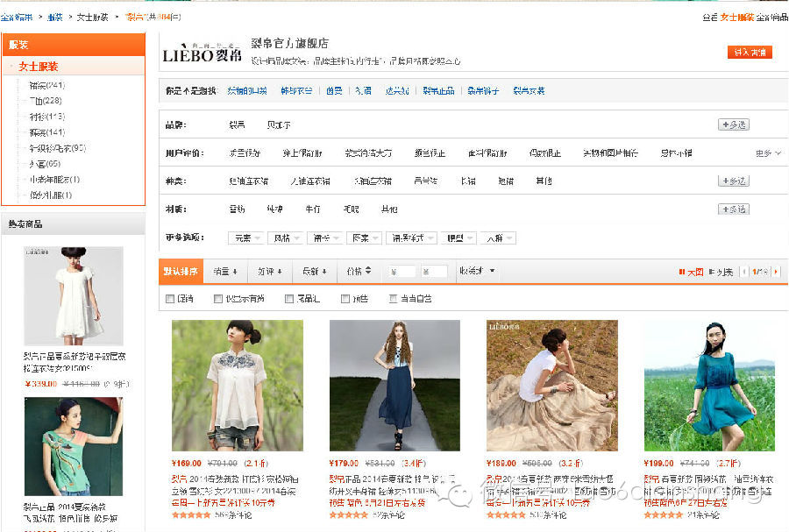Go to previous results page arrow
This screenshot has height=532, width=789.
744,272
